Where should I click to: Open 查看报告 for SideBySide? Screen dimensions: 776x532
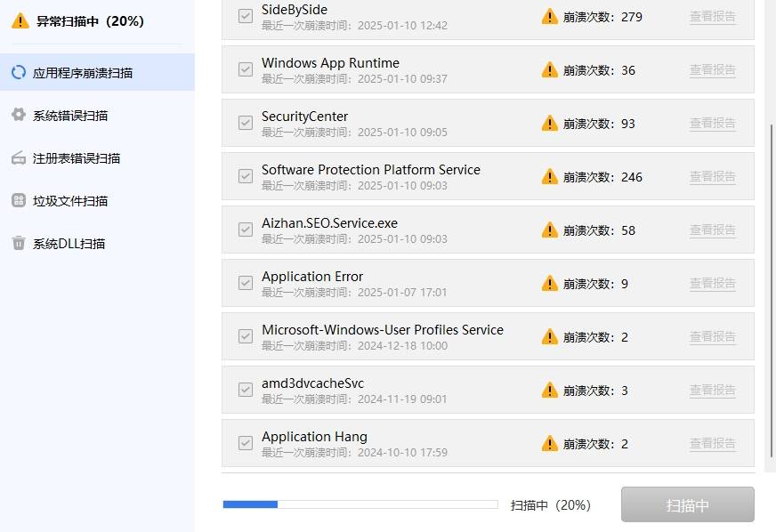712,17
